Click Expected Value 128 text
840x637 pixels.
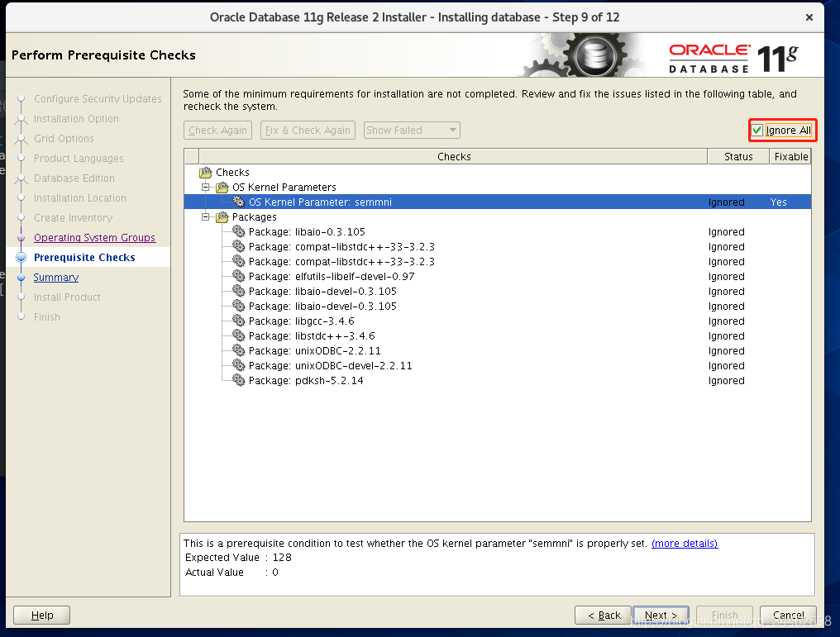click(238, 558)
